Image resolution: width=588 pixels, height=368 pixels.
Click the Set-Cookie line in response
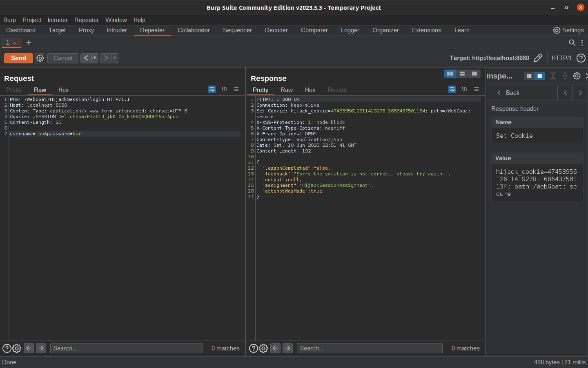pos(363,114)
